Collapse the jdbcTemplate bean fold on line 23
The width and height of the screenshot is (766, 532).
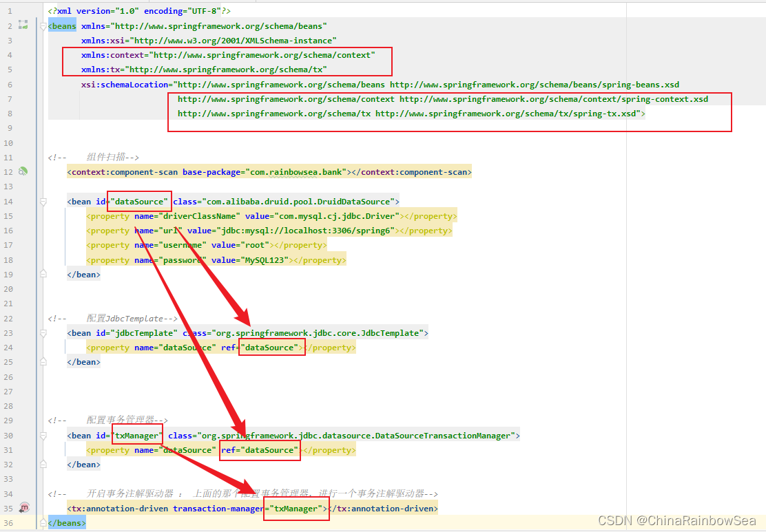(43, 333)
